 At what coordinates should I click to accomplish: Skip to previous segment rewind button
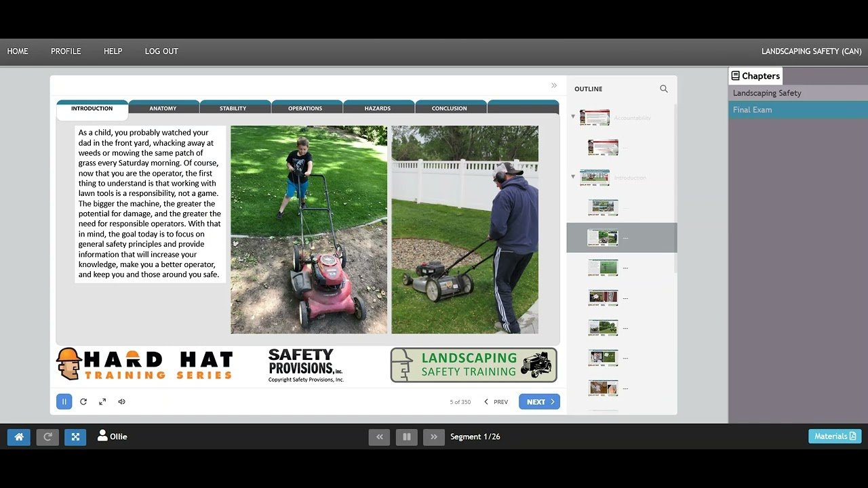tap(379, 437)
